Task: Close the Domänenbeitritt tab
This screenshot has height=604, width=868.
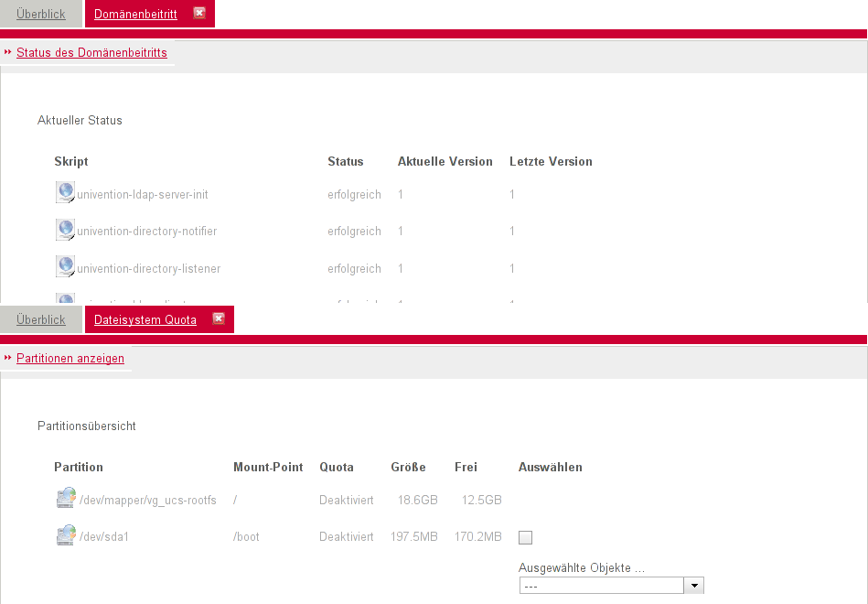Action: pyautogui.click(x=199, y=13)
